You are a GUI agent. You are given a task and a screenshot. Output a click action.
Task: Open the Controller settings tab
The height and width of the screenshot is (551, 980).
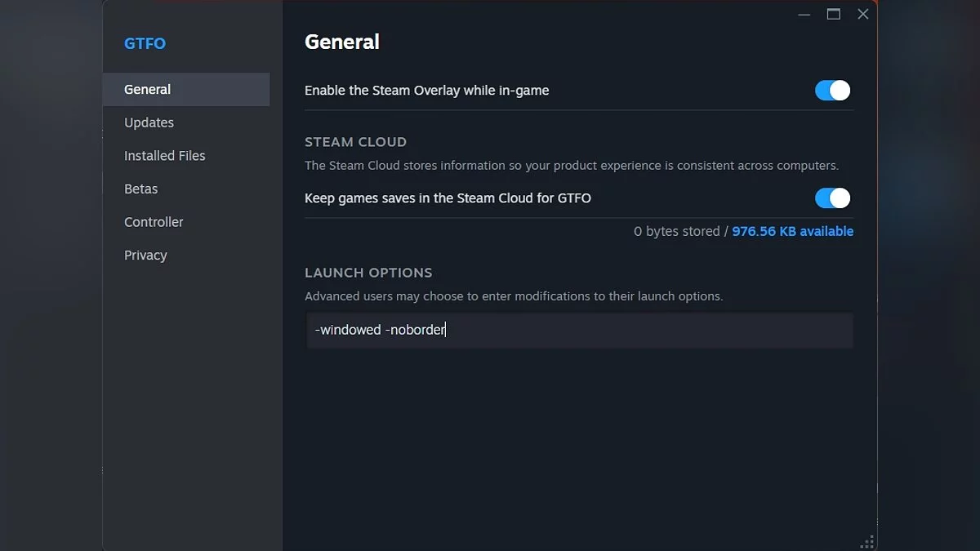[154, 222]
